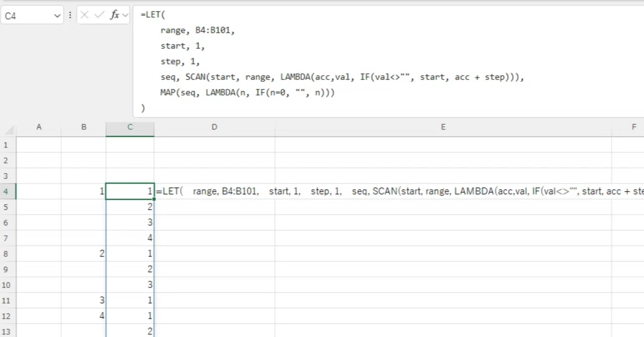Select row 11 header
Image resolution: width=644 pixels, height=337 pixels.
point(8,301)
